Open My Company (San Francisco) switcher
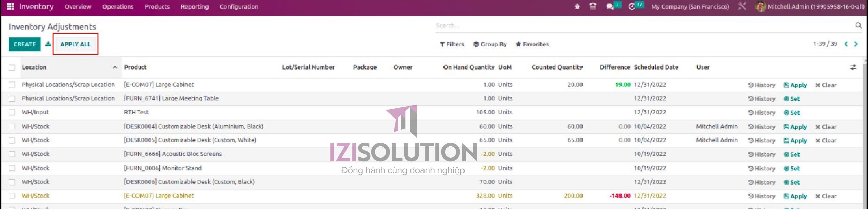Image resolution: width=868 pixels, height=210 pixels. coord(690,6)
